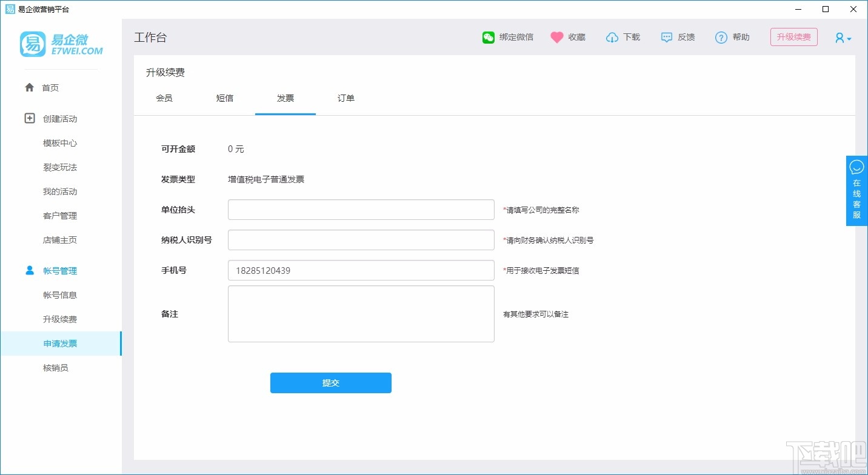This screenshot has height=475, width=868.
Task: Select the 会员 tab
Action: click(164, 98)
